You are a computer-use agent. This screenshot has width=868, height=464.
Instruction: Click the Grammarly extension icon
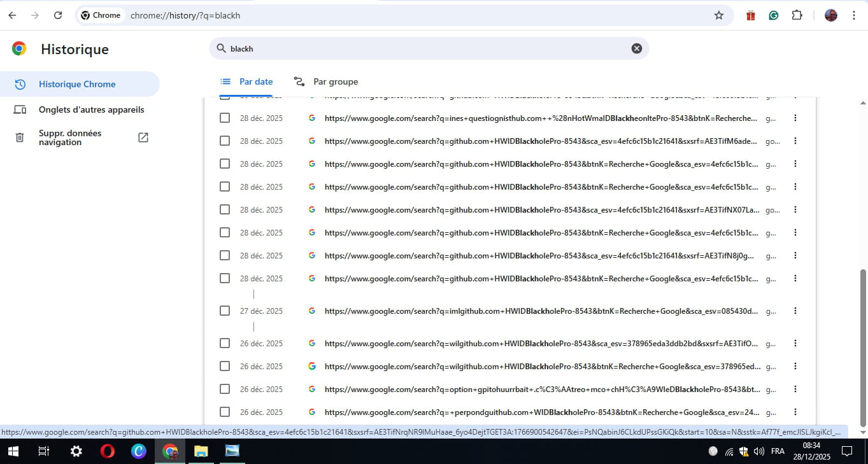click(x=774, y=15)
